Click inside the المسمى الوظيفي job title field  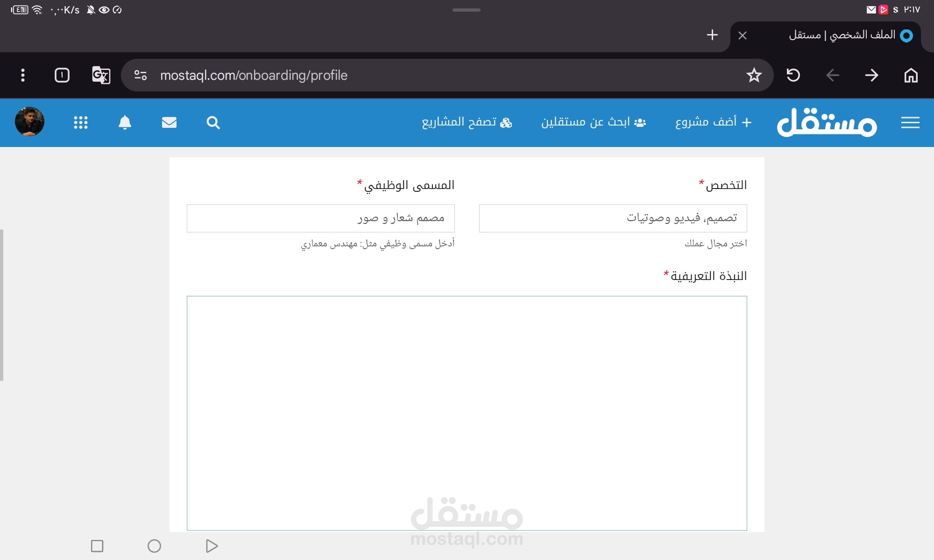320,218
